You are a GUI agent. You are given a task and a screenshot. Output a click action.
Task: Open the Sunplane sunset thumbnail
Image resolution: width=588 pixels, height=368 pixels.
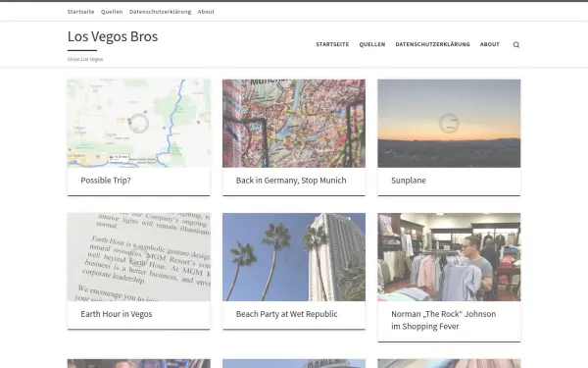click(x=449, y=124)
